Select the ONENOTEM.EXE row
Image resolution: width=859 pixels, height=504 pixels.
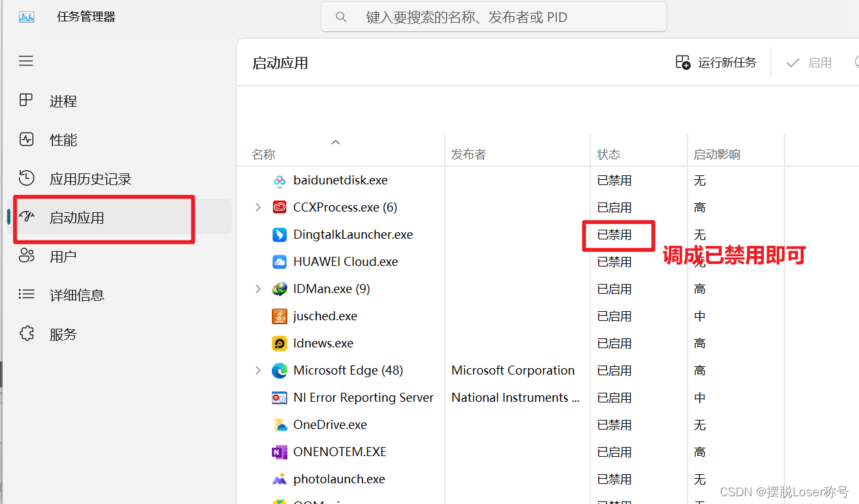pyautogui.click(x=548, y=452)
